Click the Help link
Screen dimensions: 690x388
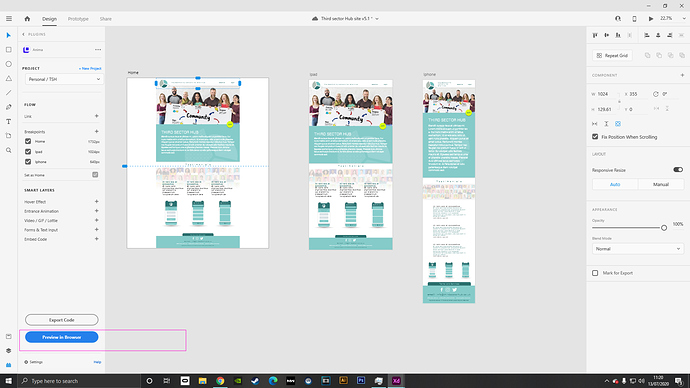click(x=97, y=362)
